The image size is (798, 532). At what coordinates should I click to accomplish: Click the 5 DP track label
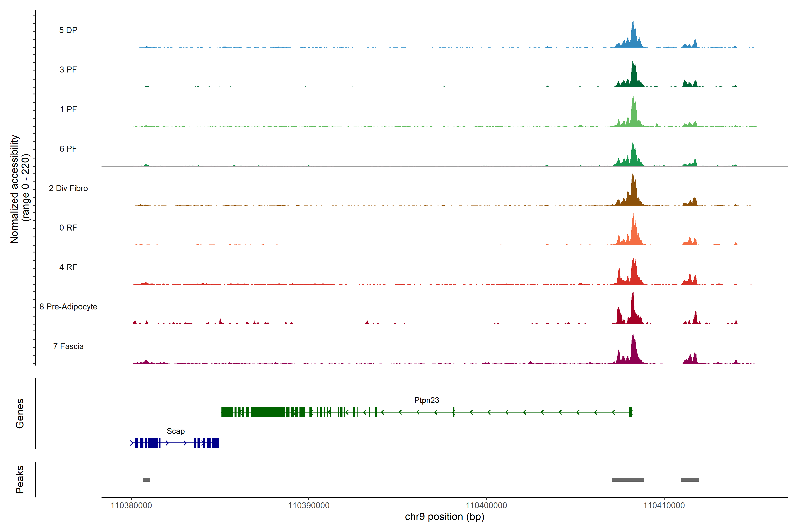pos(68,30)
